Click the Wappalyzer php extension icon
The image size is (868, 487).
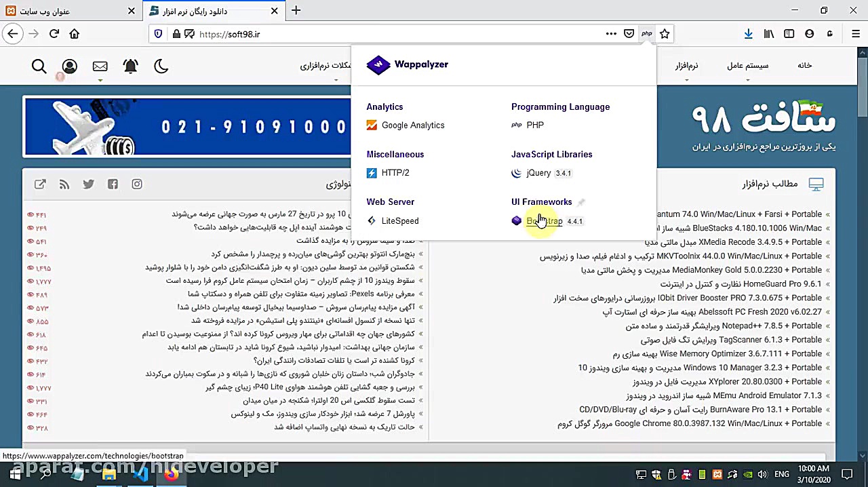pyautogui.click(x=647, y=34)
